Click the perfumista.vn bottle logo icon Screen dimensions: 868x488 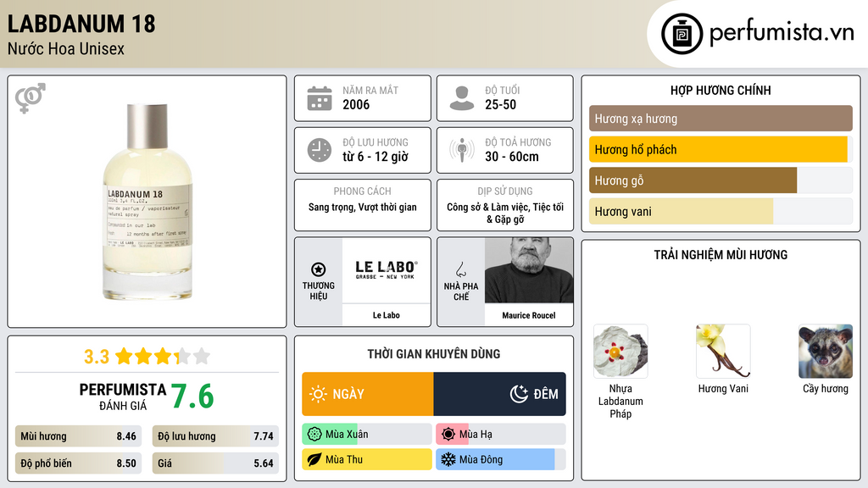pyautogui.click(x=682, y=34)
